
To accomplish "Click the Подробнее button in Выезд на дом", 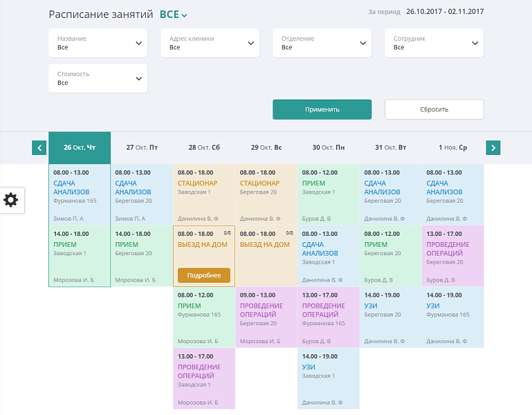I will tap(204, 275).
